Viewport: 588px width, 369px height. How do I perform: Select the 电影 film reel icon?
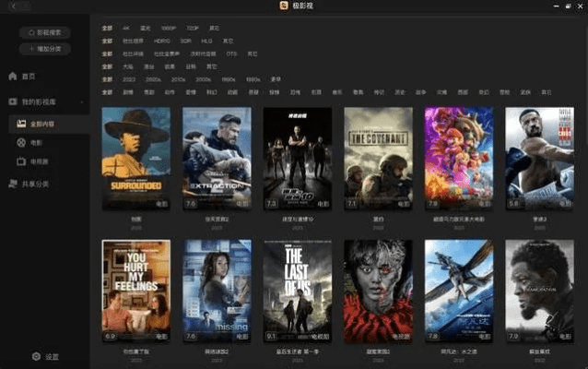click(x=22, y=143)
